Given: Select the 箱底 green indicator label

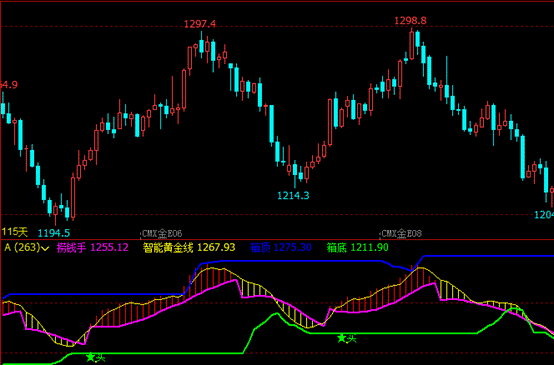Looking at the screenshot, I should point(337,248).
